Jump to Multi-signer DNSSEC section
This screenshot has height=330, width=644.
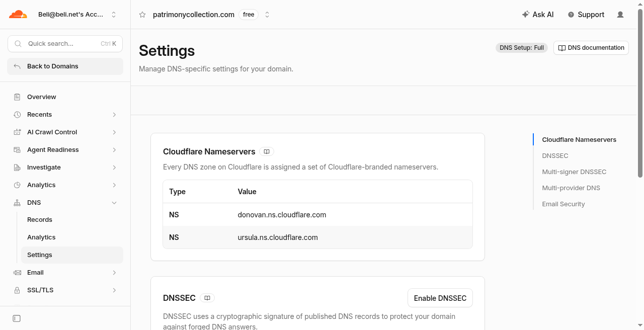click(574, 172)
